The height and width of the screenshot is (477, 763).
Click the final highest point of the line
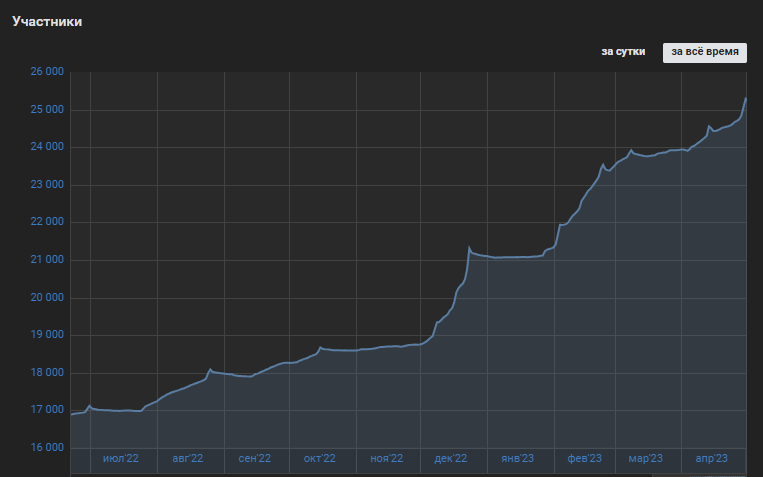click(x=746, y=98)
